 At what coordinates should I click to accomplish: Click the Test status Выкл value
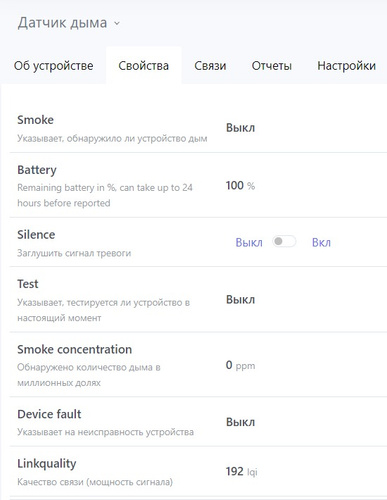pos(240,300)
